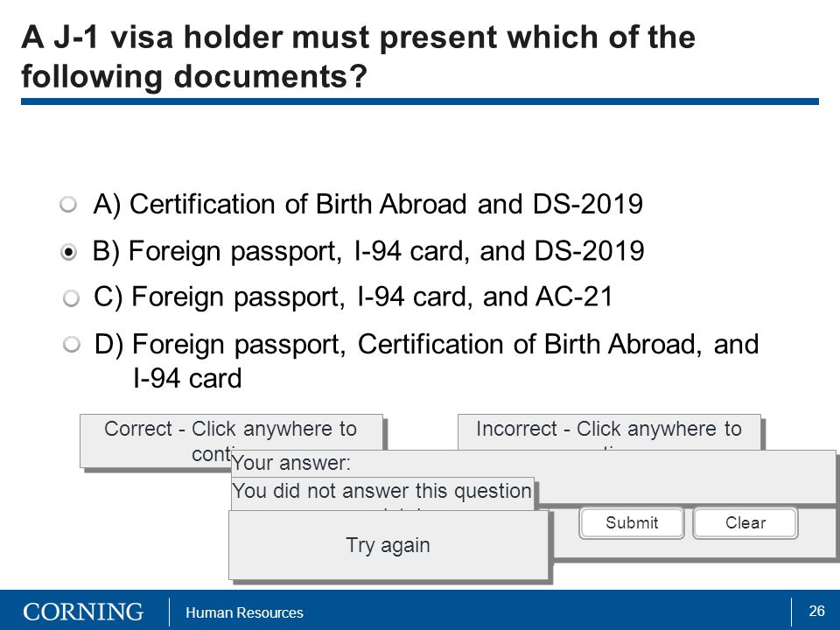
Task: Click the Corning logo in footer
Action: tap(83, 612)
